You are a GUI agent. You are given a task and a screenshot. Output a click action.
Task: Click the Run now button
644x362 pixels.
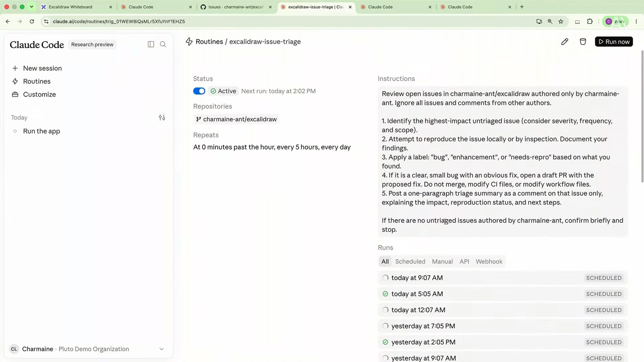[614, 41]
